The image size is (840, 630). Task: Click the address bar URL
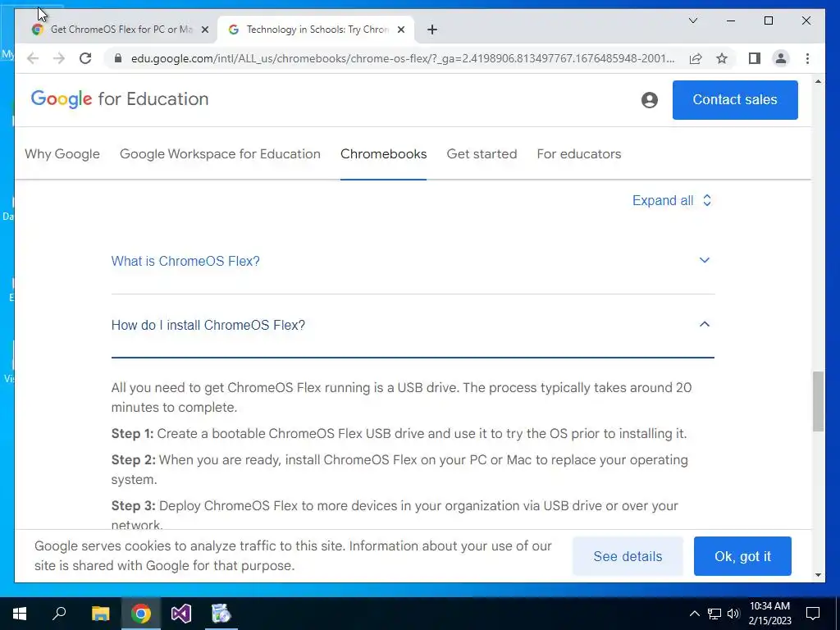(x=403, y=58)
